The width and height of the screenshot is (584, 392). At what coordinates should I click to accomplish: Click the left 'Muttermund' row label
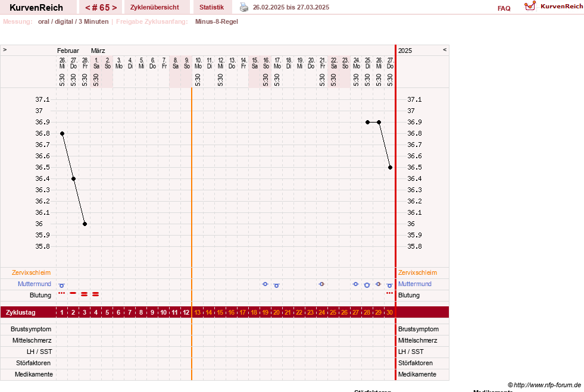(x=35, y=284)
